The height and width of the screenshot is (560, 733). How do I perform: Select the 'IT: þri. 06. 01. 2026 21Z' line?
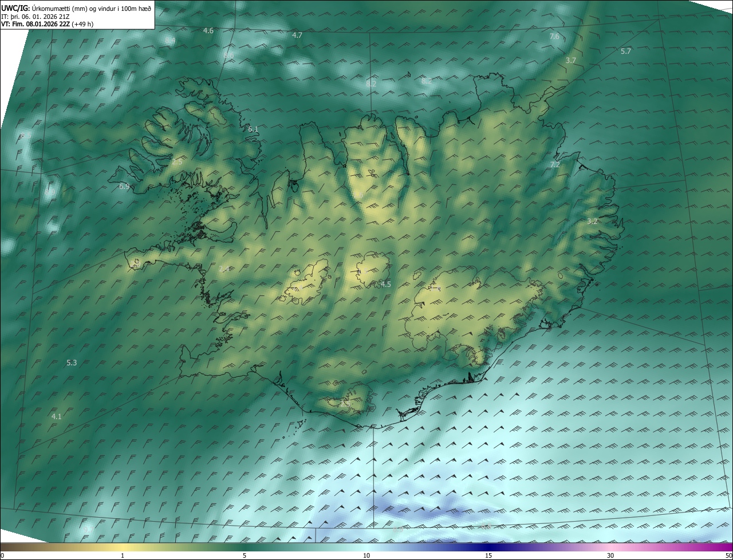[x=36, y=17]
